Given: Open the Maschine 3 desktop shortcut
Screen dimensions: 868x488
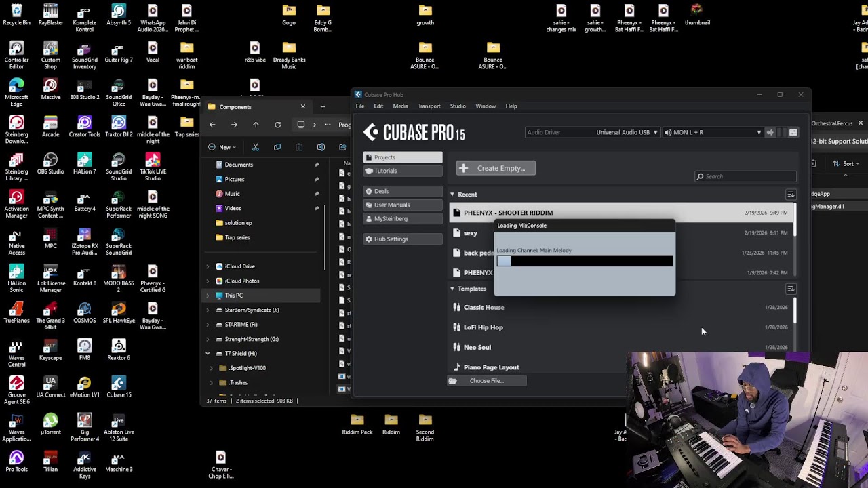Looking at the screenshot, I should point(119,462).
